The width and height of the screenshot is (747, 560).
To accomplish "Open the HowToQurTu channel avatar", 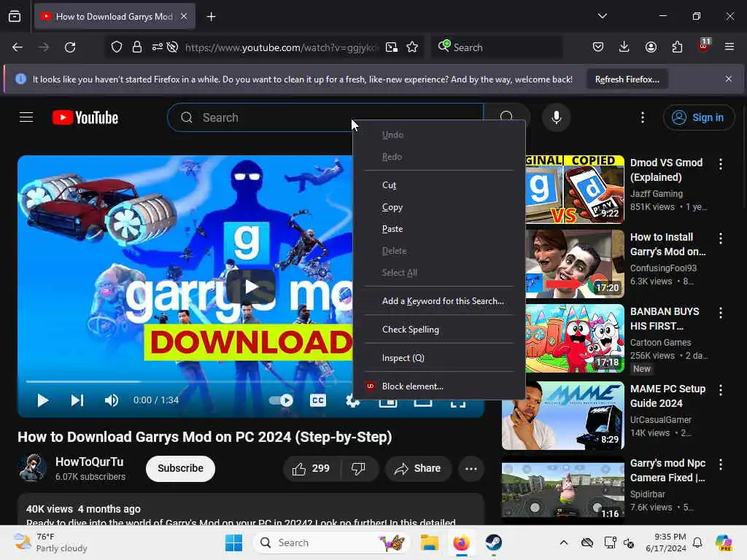I will click(x=33, y=469).
